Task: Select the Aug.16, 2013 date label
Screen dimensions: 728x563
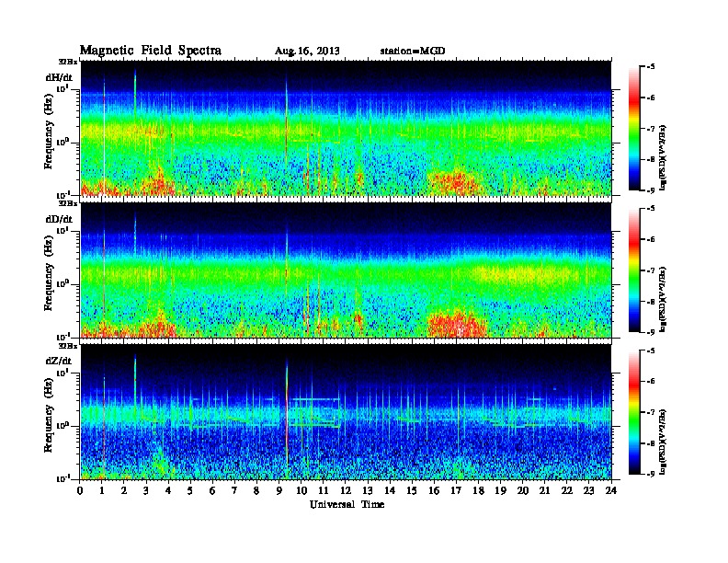Action: tap(307, 52)
